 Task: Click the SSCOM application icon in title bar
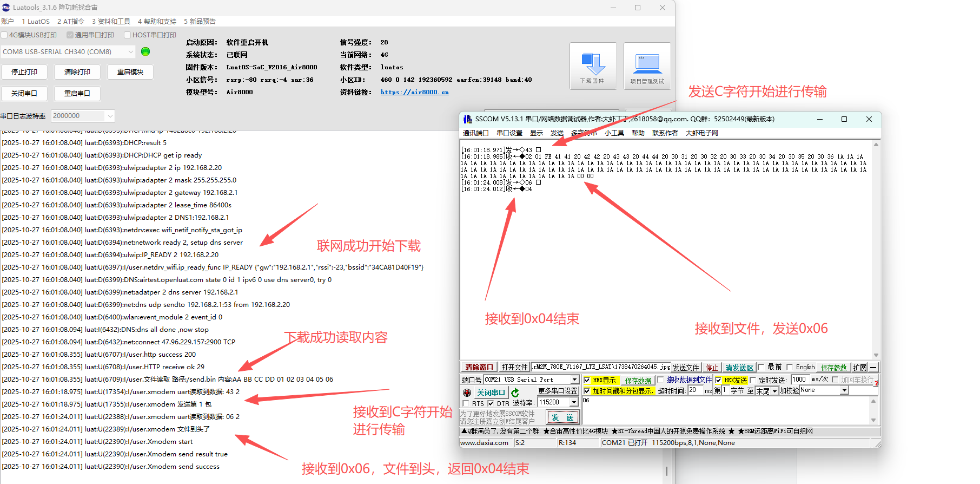point(467,119)
